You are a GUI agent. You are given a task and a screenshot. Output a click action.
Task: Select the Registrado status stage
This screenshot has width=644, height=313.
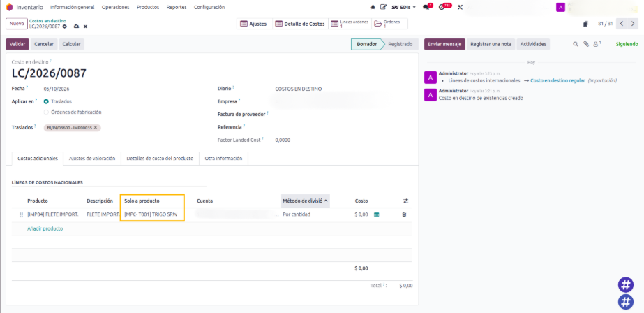click(x=400, y=44)
